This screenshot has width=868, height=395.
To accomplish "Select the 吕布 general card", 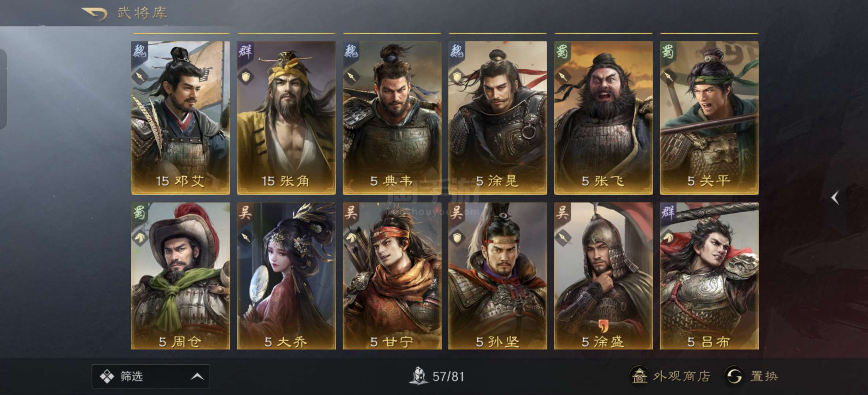I will point(709,276).
